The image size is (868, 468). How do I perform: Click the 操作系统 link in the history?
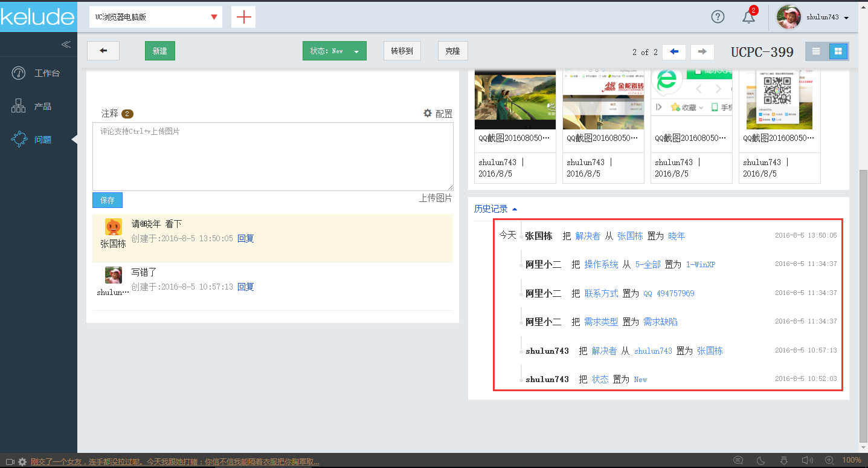(601, 265)
